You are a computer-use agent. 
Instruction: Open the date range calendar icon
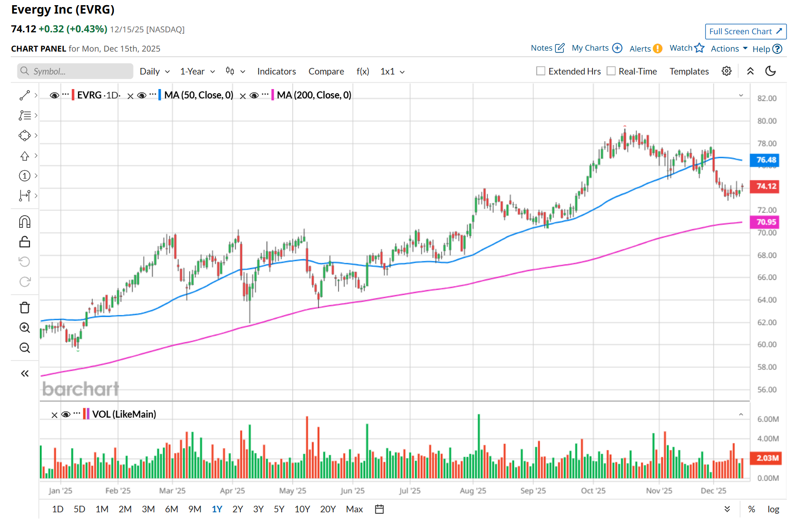coord(380,509)
